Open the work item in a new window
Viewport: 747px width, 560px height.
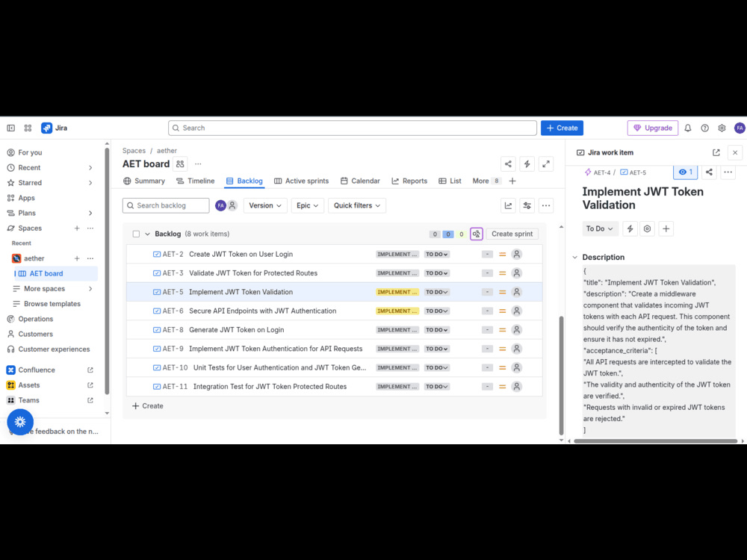[716, 152]
